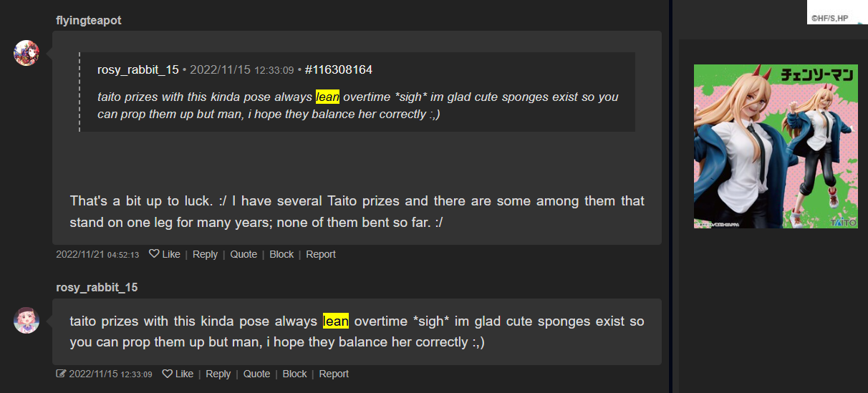Click the edited pencil icon beside 2022/11/15
The image size is (868, 393).
click(x=61, y=374)
